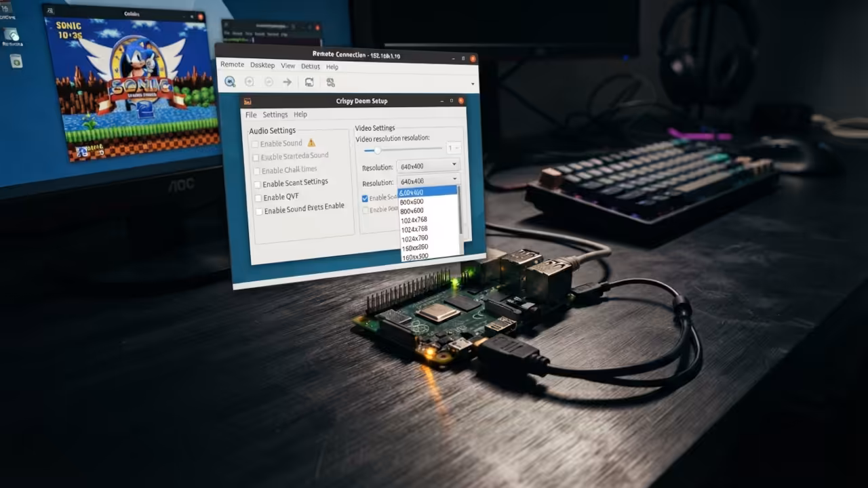Open the first Resolution 640x400 dropdown
Image resolution: width=868 pixels, height=488 pixels.
point(429,166)
